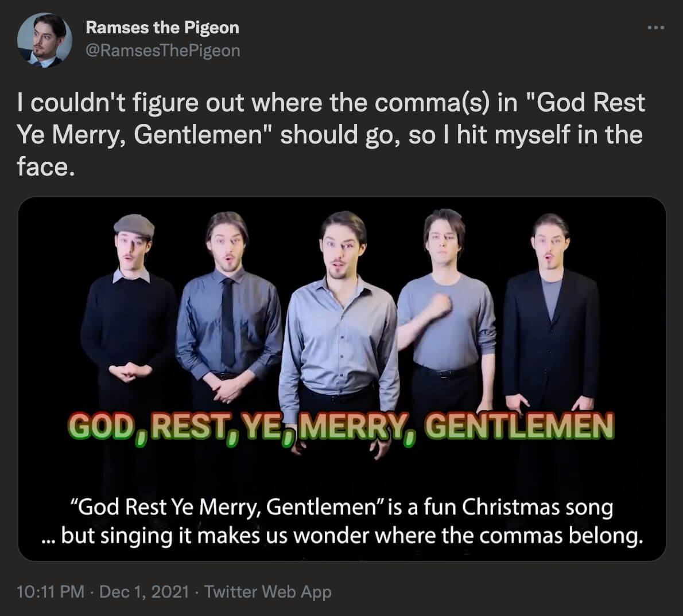This screenshot has width=683, height=616.
Task: Play the embedded video of five singers
Action: click(x=341, y=379)
